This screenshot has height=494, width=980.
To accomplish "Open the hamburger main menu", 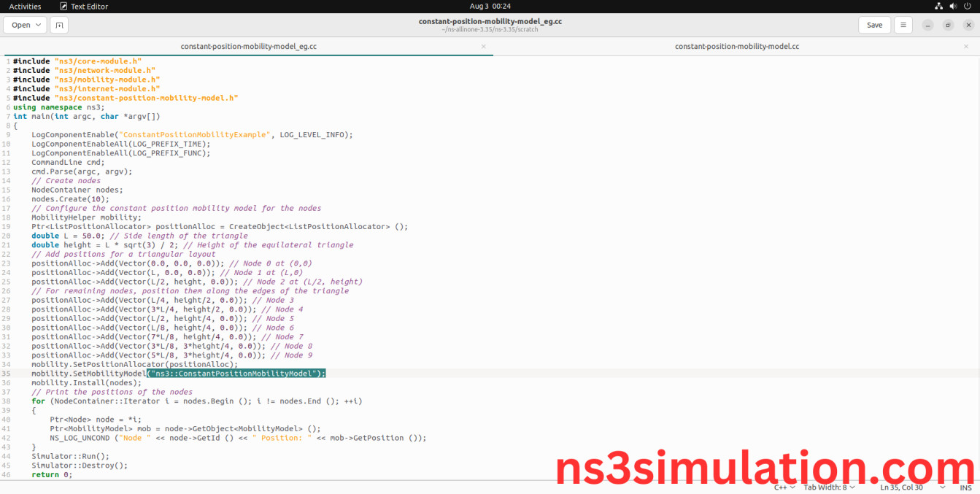I will pos(903,24).
